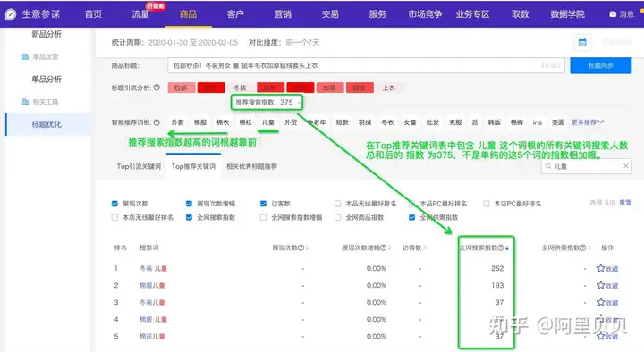
Task: Click the 生意参谋 logo icon
Action: pos(11,14)
